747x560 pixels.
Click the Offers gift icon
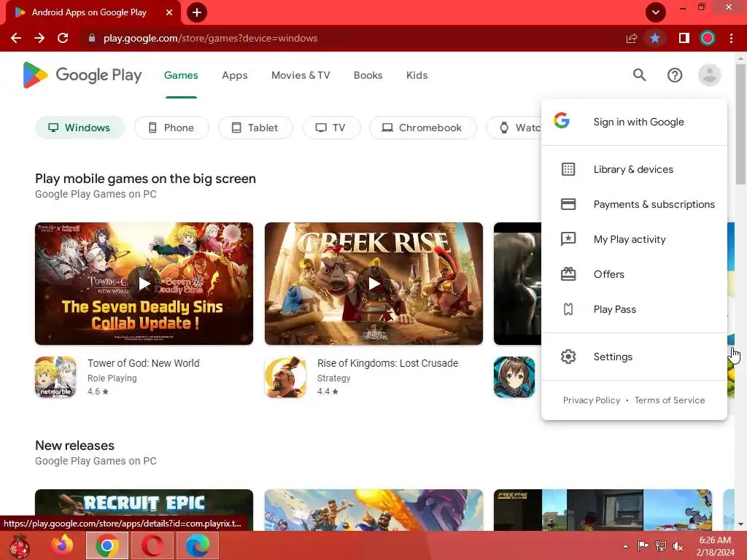pos(568,274)
